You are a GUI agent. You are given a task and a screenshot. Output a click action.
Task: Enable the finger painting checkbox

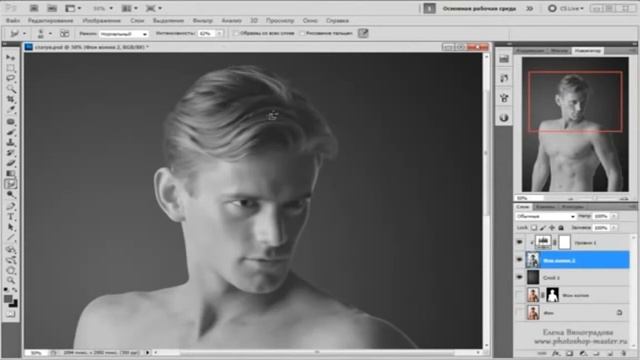[x=302, y=33]
